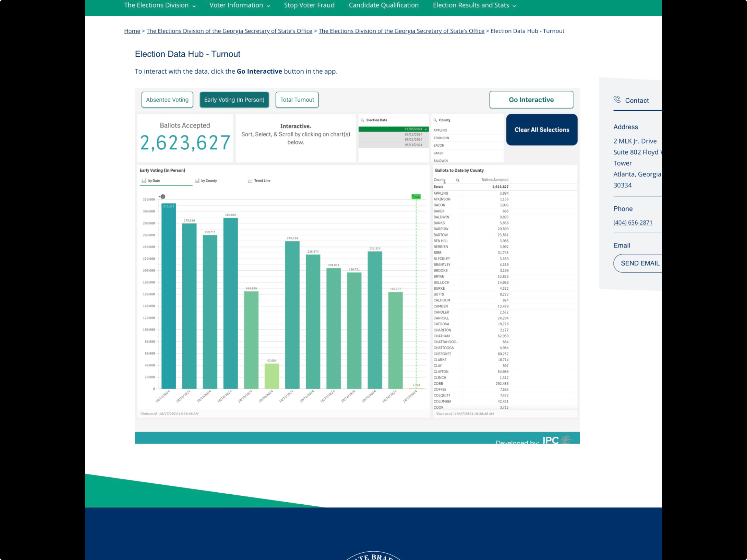Open the Home breadcrumb link
Image resolution: width=747 pixels, height=560 pixels.
point(132,31)
